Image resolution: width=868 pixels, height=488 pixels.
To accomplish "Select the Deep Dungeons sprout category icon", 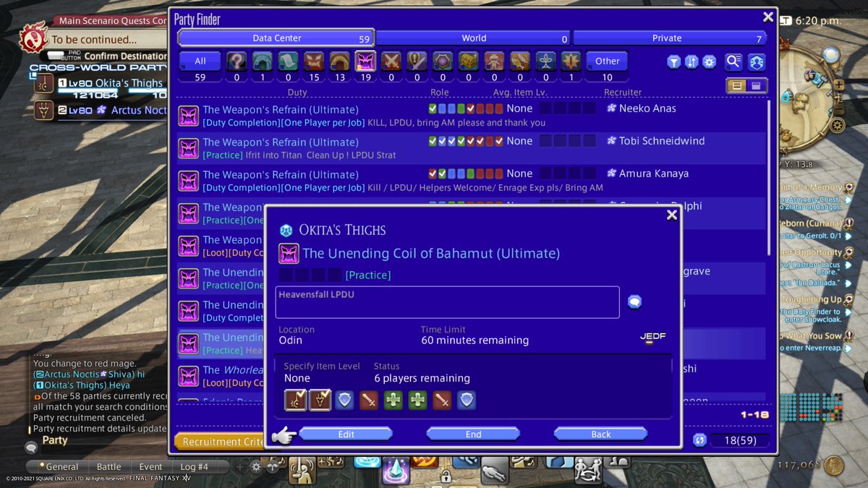I will pos(545,61).
